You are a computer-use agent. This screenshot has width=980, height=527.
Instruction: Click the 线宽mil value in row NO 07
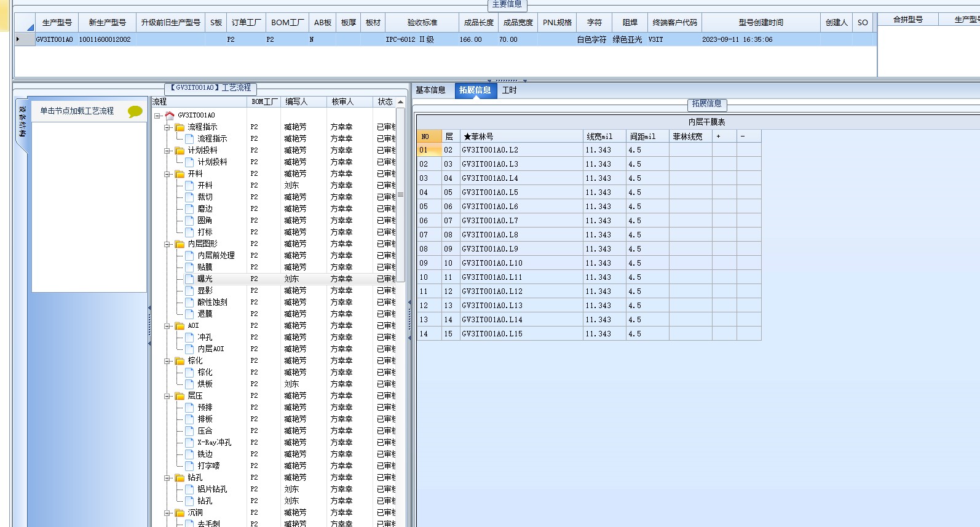tap(604, 235)
